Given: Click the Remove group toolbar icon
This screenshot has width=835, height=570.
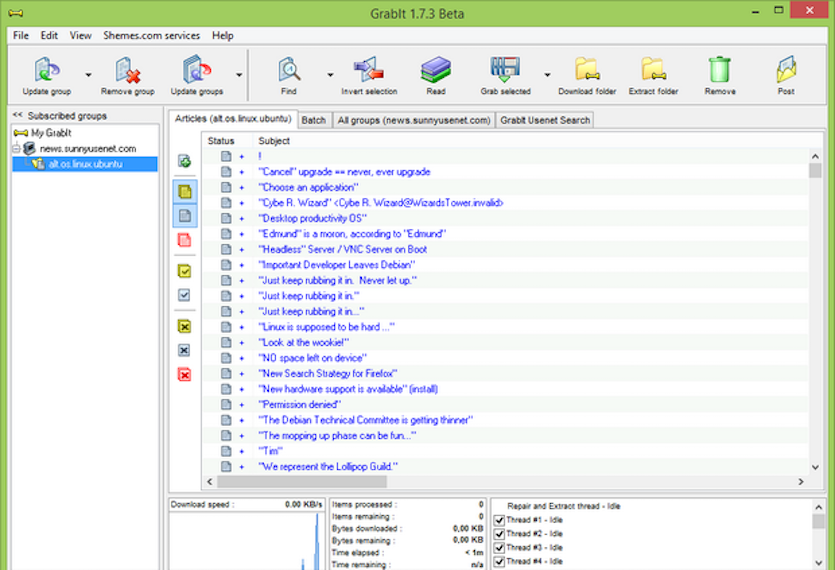Looking at the screenshot, I should coord(128,70).
